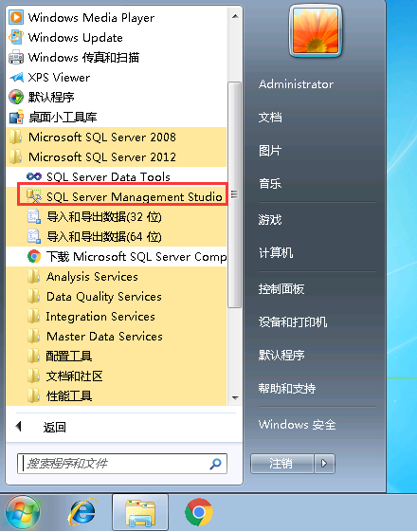Open 文档 in right pane
The height and width of the screenshot is (532, 417).
pyautogui.click(x=270, y=118)
